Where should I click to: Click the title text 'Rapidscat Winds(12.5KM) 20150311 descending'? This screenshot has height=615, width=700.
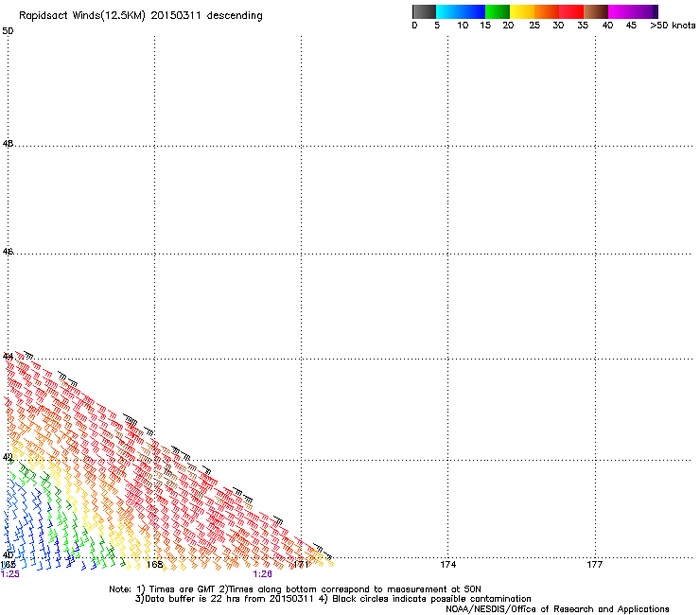click(141, 16)
